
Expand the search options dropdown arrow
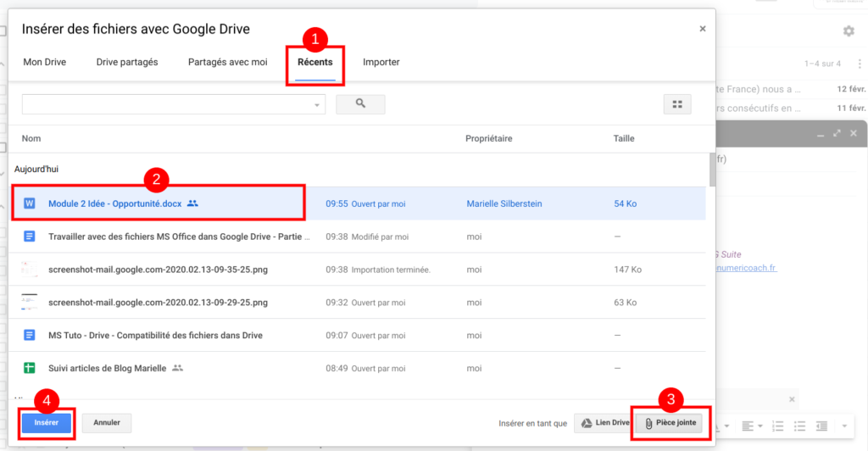pyautogui.click(x=317, y=104)
